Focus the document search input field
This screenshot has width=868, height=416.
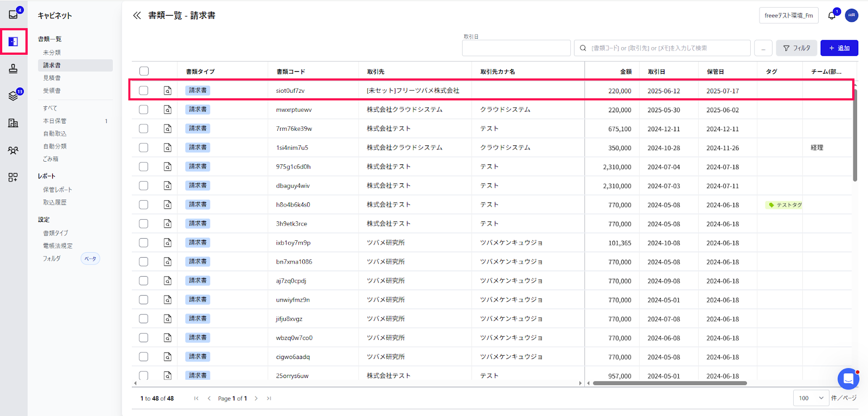(662, 48)
